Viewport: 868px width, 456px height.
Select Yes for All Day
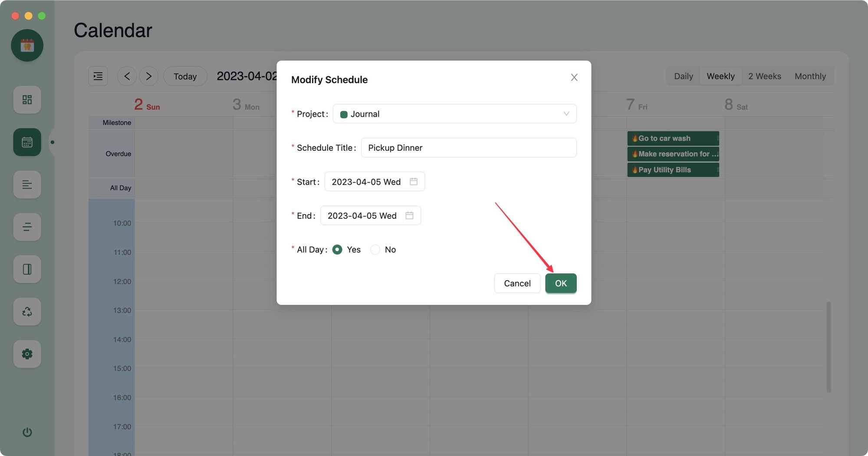pyautogui.click(x=337, y=250)
